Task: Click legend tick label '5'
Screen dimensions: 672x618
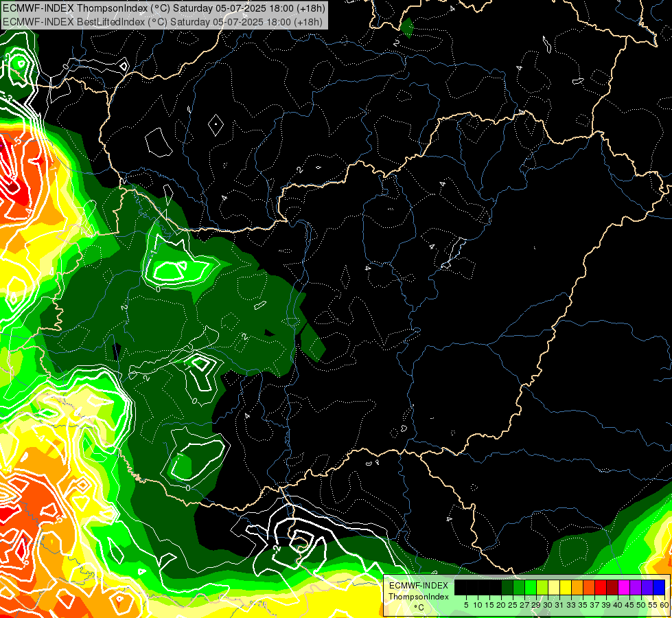Action: click(x=466, y=605)
